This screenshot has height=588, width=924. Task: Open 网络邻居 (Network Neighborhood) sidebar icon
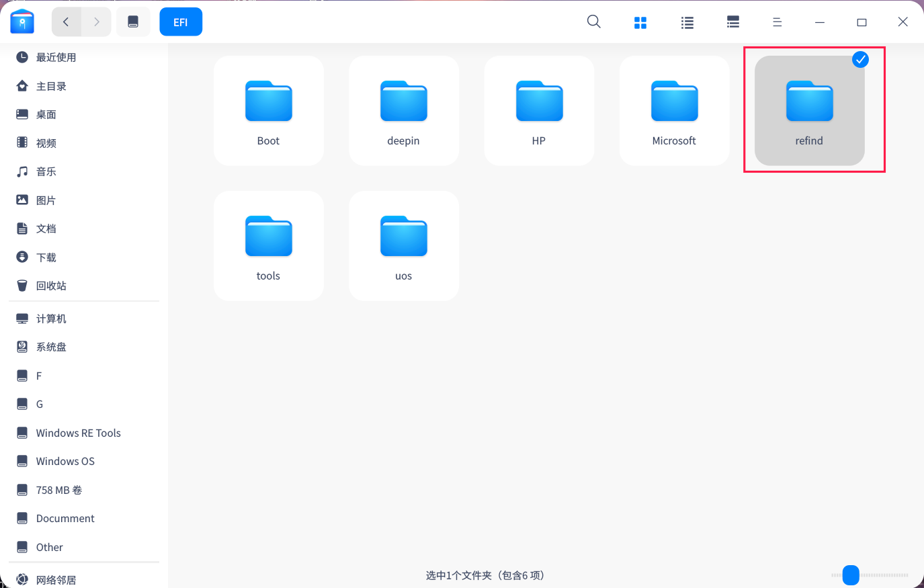tap(57, 578)
